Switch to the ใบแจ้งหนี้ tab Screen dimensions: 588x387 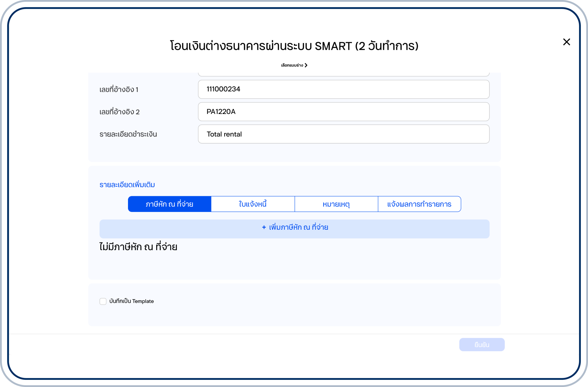(x=253, y=204)
